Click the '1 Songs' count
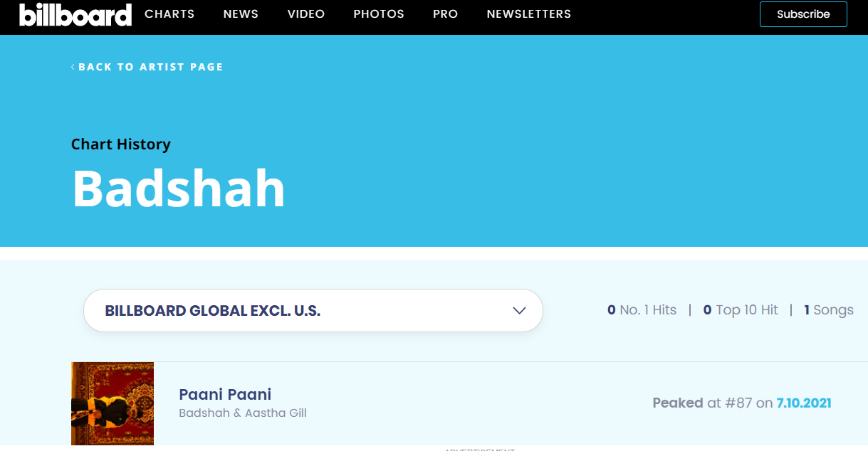 tap(829, 310)
